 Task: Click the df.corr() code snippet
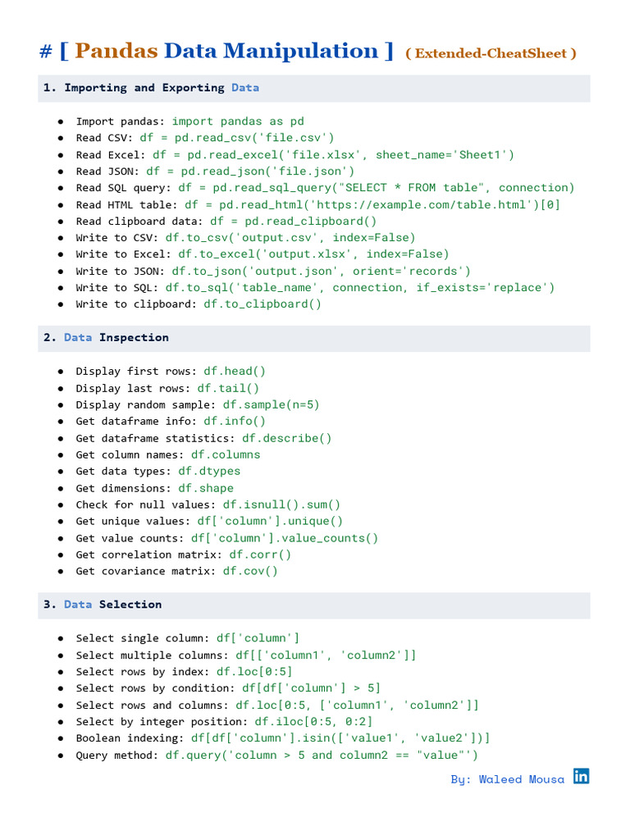point(260,555)
